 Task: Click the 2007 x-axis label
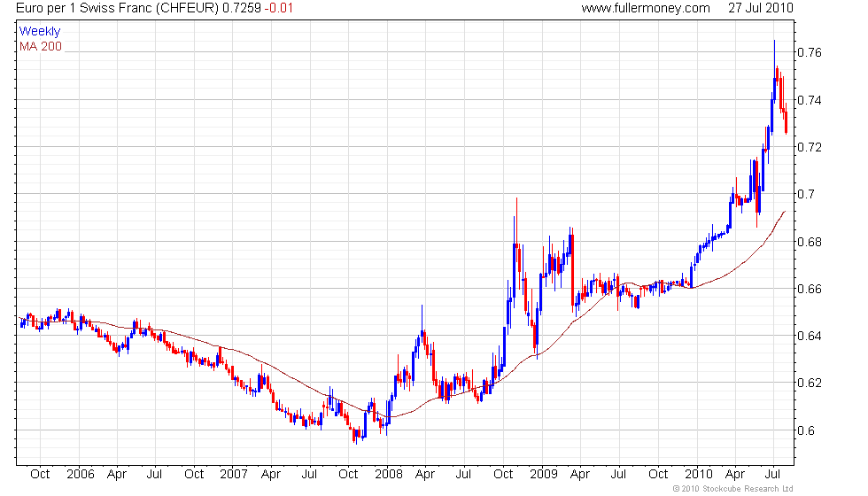[x=234, y=475]
